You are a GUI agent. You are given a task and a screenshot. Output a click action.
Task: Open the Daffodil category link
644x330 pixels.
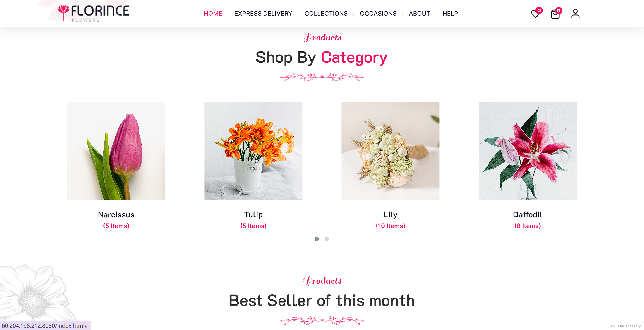[528, 214]
